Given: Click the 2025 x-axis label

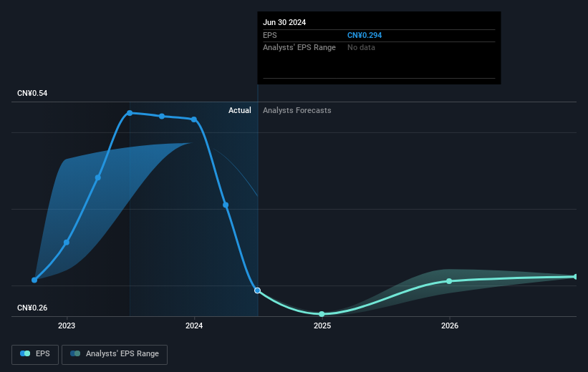Looking at the screenshot, I should click(322, 326).
